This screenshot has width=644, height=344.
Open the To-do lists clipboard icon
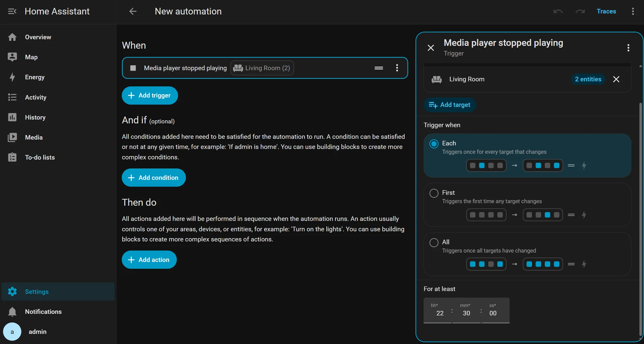pyautogui.click(x=12, y=157)
